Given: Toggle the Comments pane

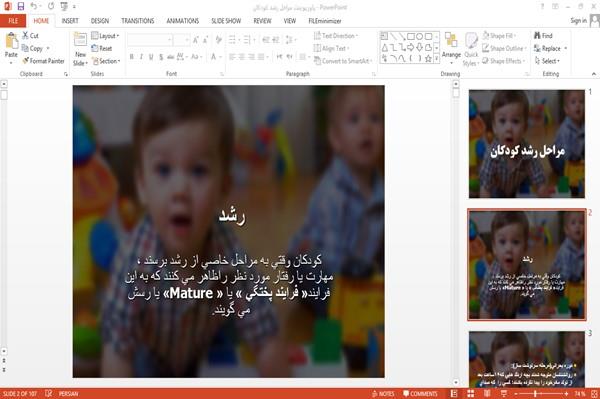Looking at the screenshot, I should [x=420, y=394].
